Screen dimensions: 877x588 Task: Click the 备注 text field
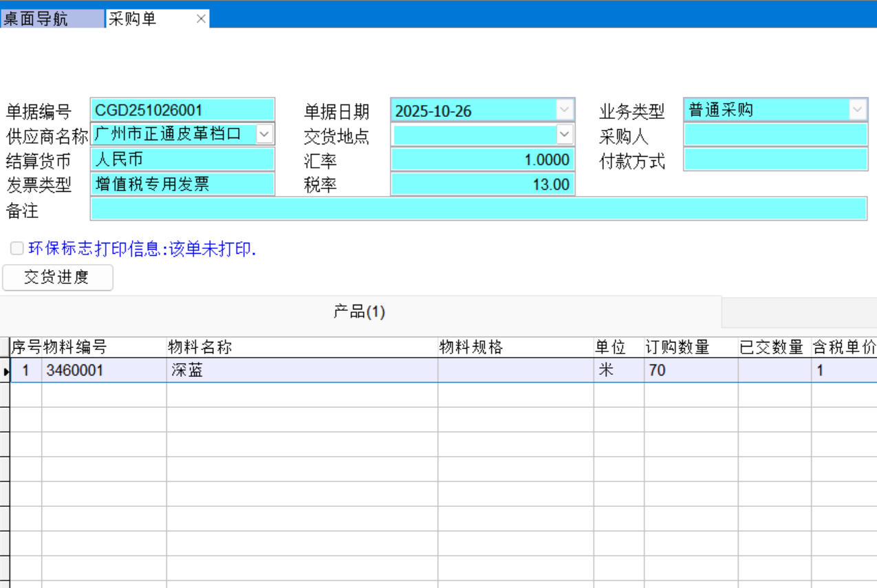tap(478, 209)
